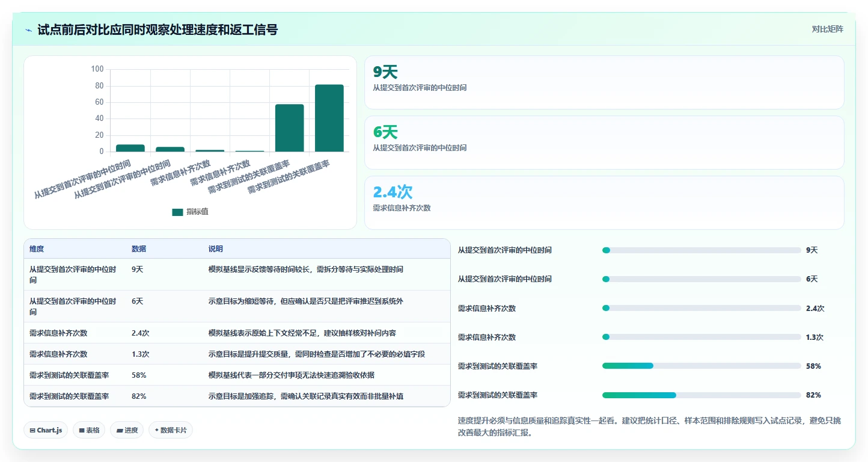
Task: Click the 6天 progress bar
Action: 701,279
